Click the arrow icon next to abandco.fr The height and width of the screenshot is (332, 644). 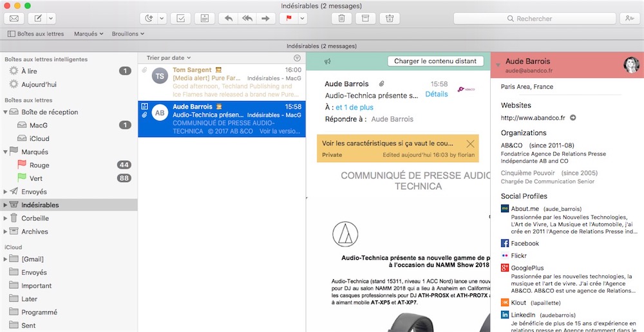[x=573, y=118]
